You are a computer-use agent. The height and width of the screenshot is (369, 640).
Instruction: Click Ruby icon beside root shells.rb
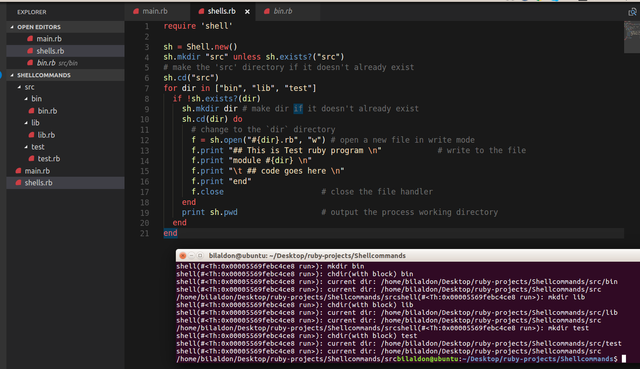point(18,182)
